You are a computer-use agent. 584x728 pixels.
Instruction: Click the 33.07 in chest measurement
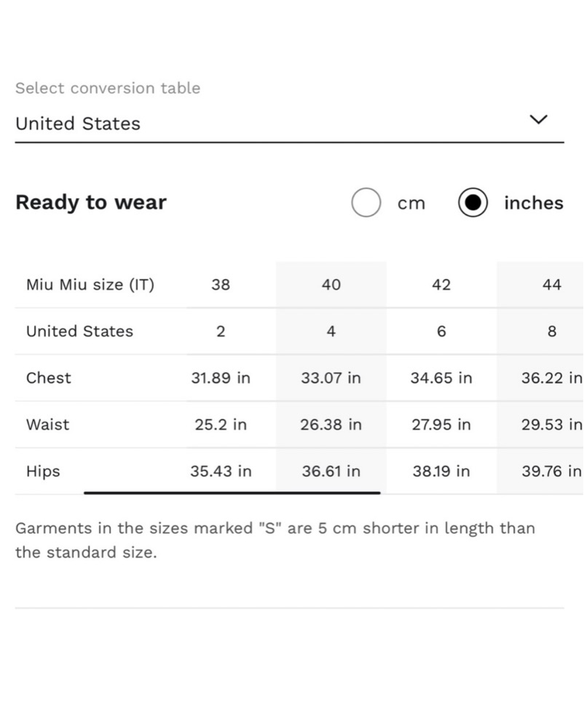331,378
